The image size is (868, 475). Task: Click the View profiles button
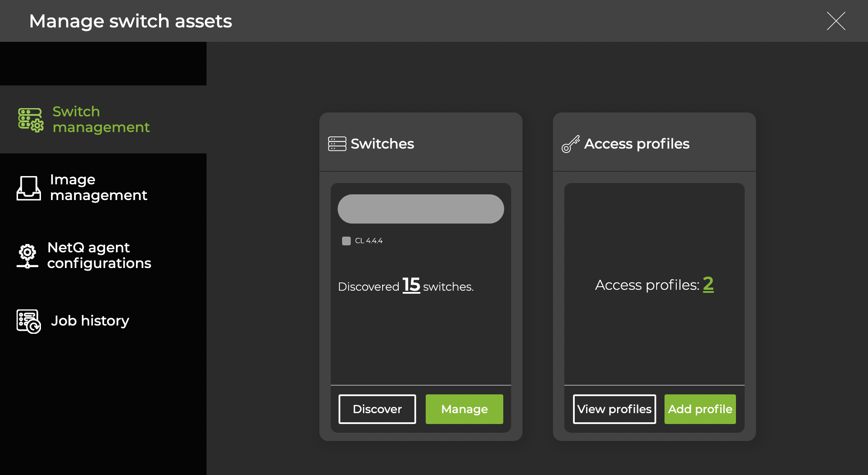point(614,409)
